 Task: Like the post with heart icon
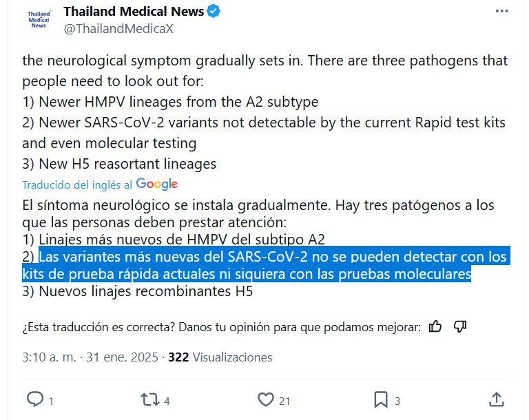point(265,399)
